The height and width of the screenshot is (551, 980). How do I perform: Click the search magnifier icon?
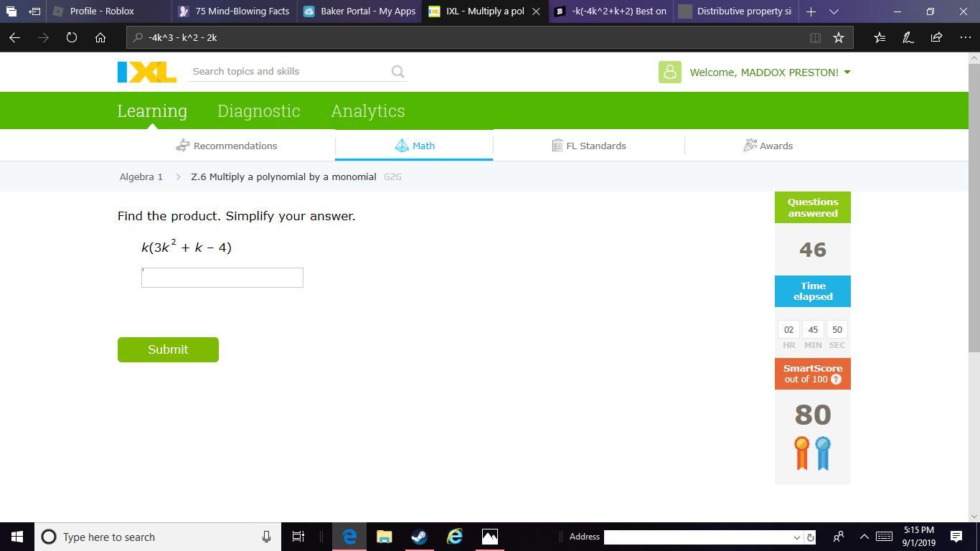397,72
